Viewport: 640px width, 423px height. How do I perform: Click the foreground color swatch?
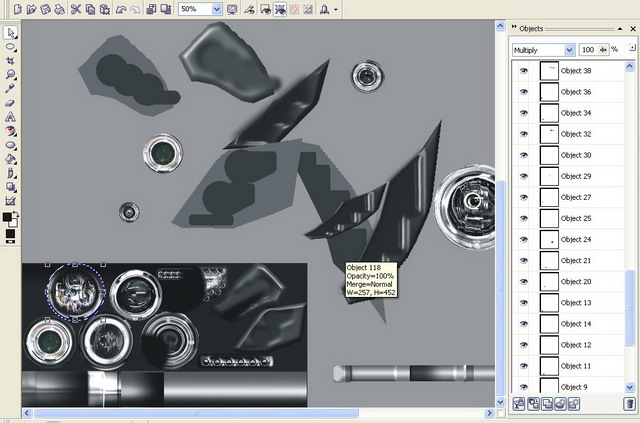click(x=7, y=218)
